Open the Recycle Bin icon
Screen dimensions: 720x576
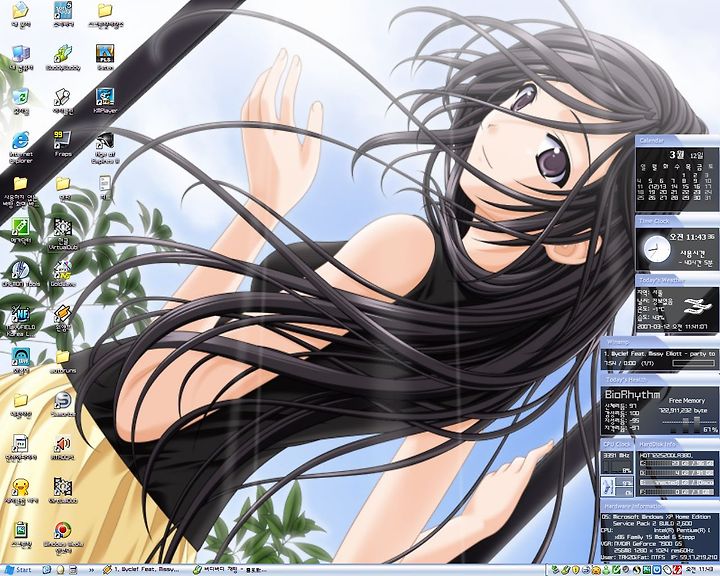click(x=21, y=98)
